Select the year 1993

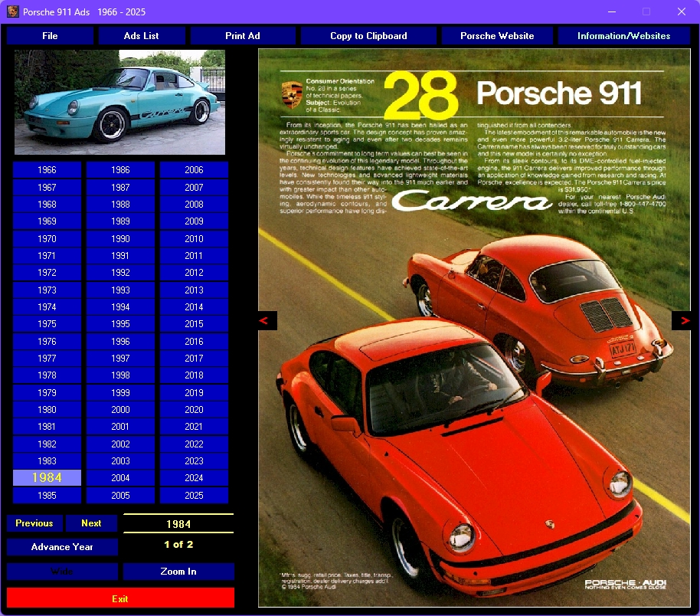(120, 290)
